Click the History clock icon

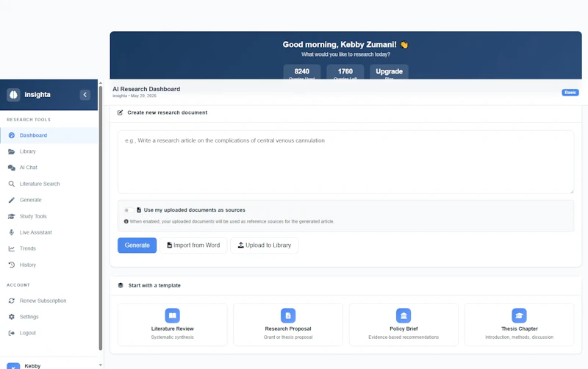(12, 265)
